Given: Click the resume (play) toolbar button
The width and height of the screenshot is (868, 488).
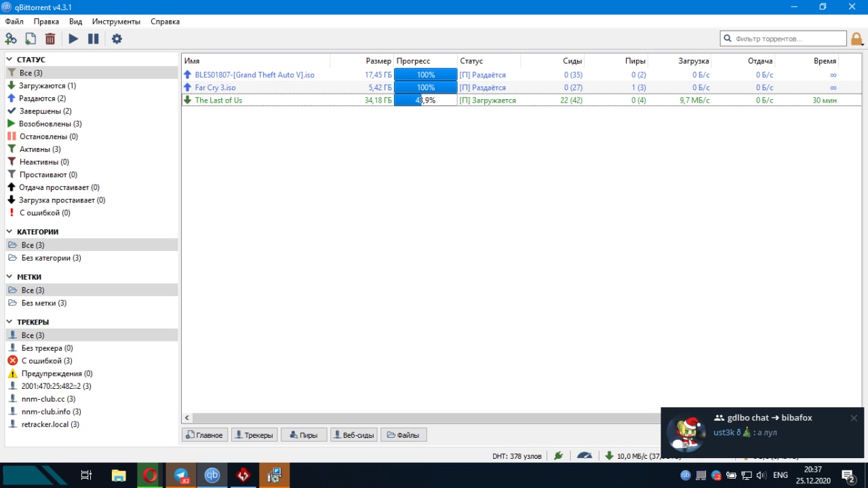Looking at the screenshot, I should pos(73,39).
